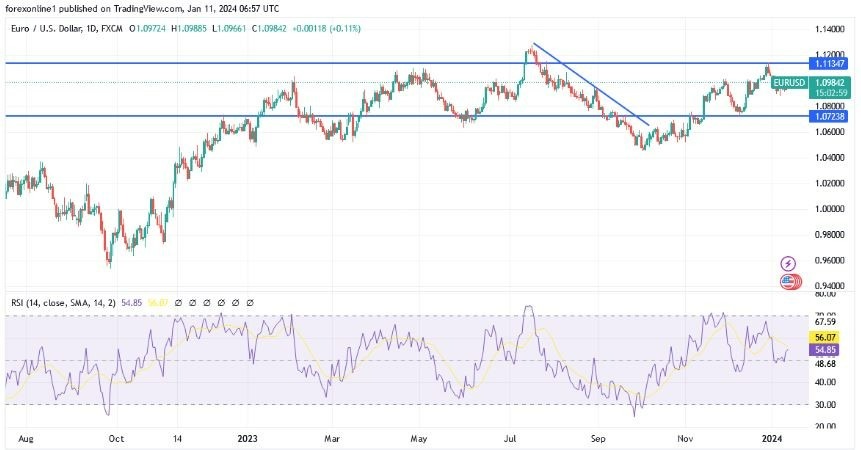861x450 pixels.
Task: Click the countdown timer 15:02:59
Action: pos(830,93)
